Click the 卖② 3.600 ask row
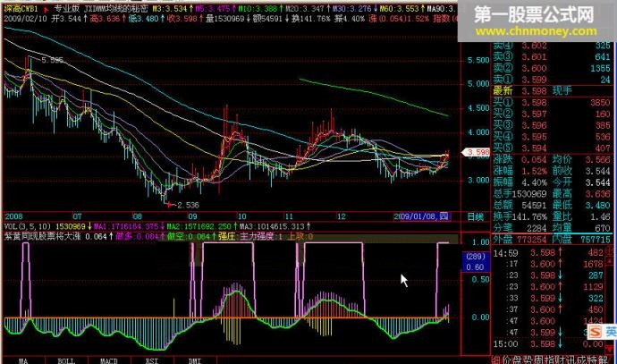 [x=552, y=69]
